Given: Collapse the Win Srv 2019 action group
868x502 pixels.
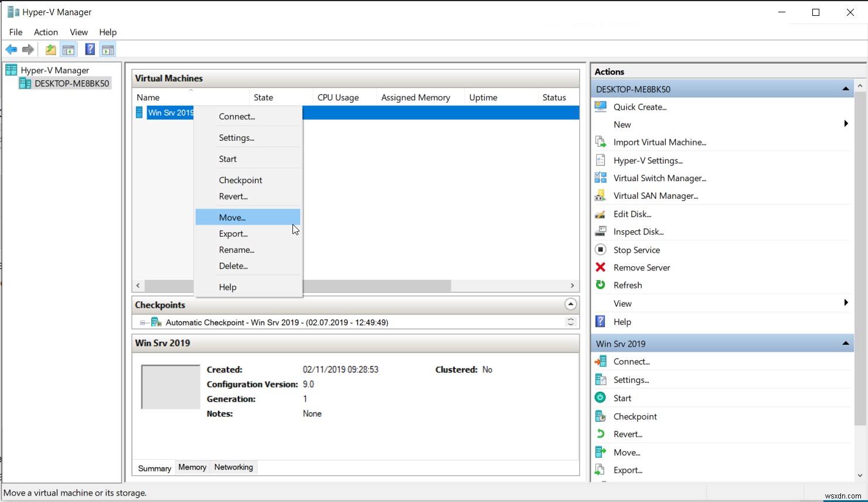Looking at the screenshot, I should tap(845, 343).
